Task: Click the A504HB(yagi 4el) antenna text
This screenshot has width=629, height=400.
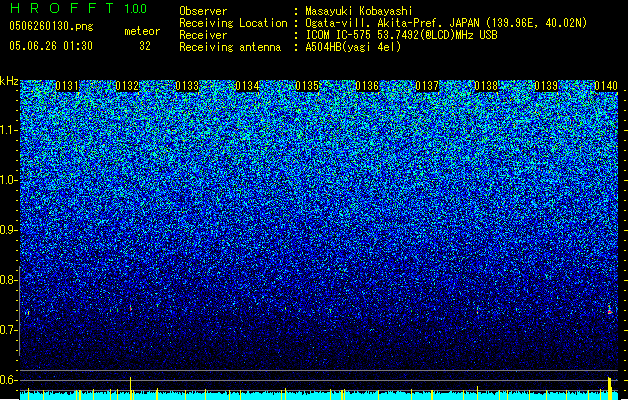Action: (x=353, y=47)
